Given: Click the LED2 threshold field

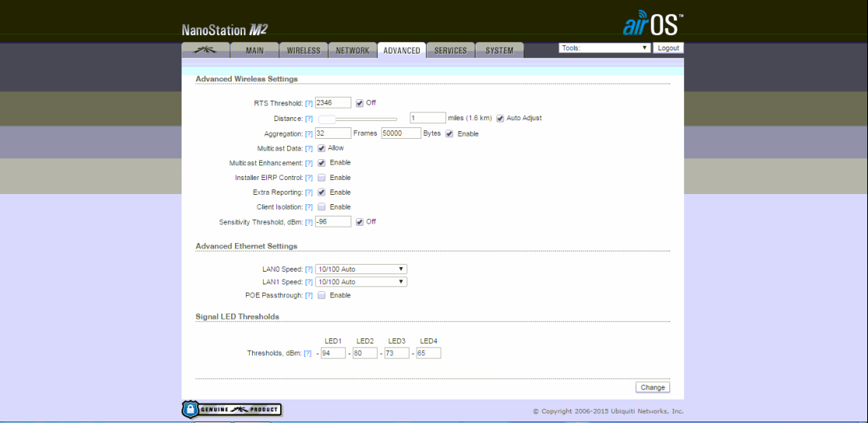Looking at the screenshot, I should pyautogui.click(x=365, y=353).
